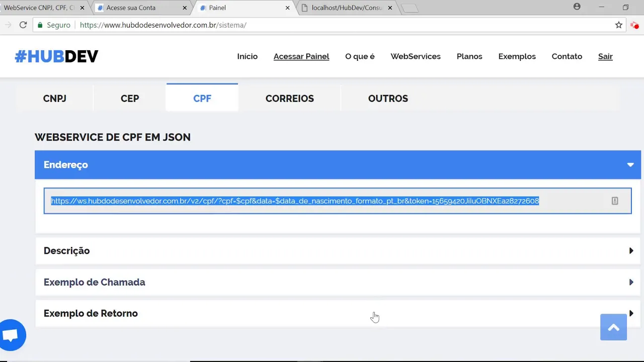Click the red extension icon in toolbar
644x362 pixels.
click(x=634, y=25)
